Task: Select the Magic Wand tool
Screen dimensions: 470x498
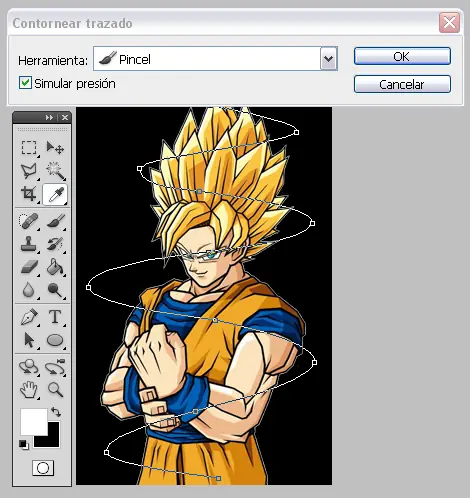Action: coord(55,171)
